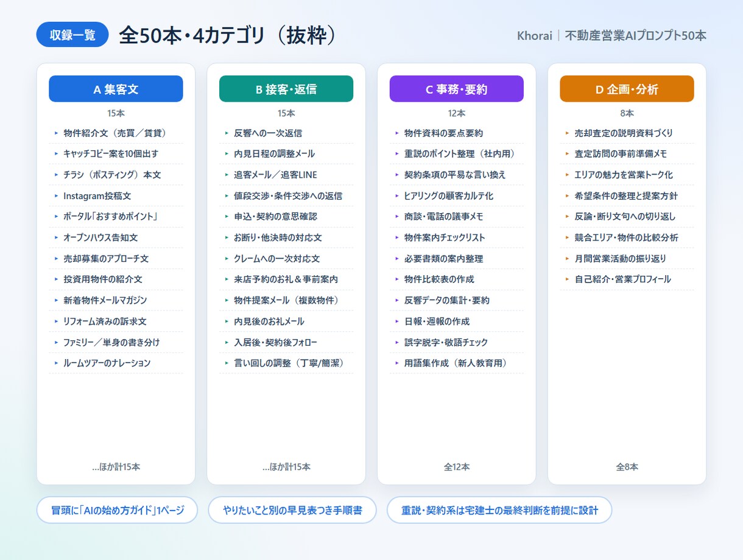The image size is (743, 560).
Task: Click the ポータル「おすすめポイント」 item
Action: (x=116, y=217)
